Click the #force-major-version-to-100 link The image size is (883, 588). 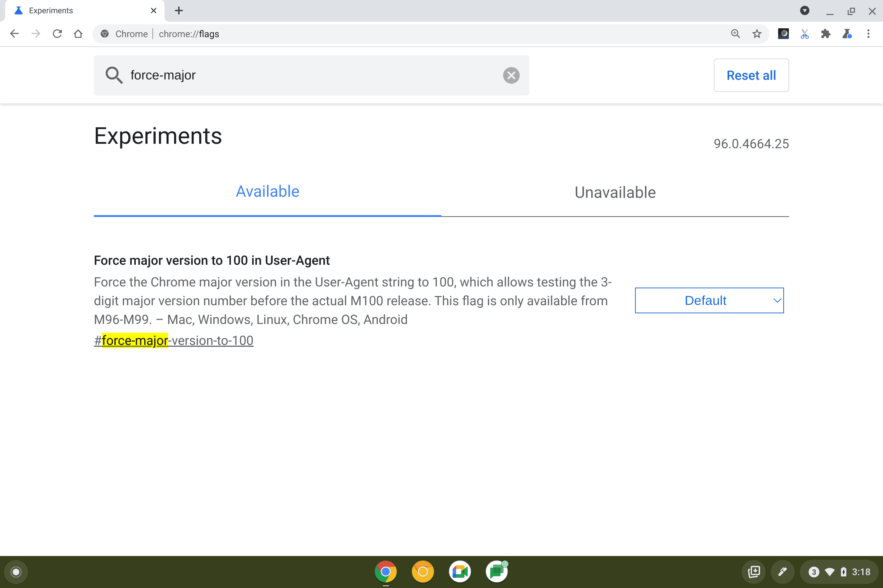coord(173,340)
